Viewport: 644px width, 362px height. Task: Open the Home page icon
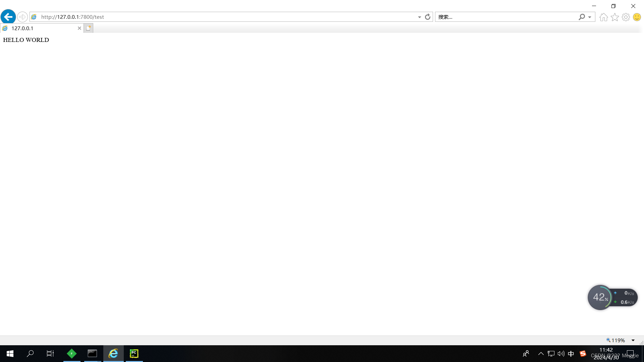[x=603, y=17]
